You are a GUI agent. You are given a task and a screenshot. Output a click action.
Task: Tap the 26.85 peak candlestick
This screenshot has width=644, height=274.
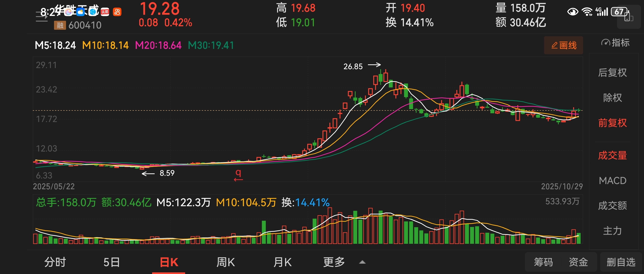point(380,77)
